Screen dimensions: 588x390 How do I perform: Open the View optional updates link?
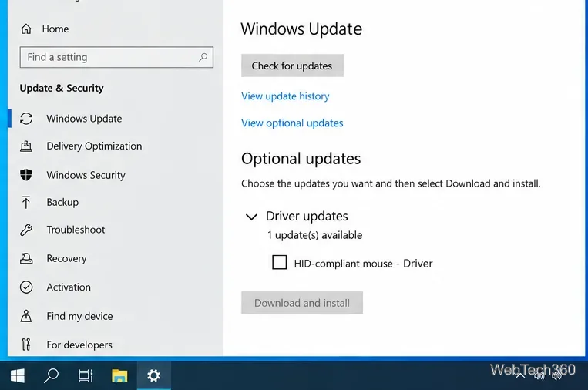click(292, 123)
